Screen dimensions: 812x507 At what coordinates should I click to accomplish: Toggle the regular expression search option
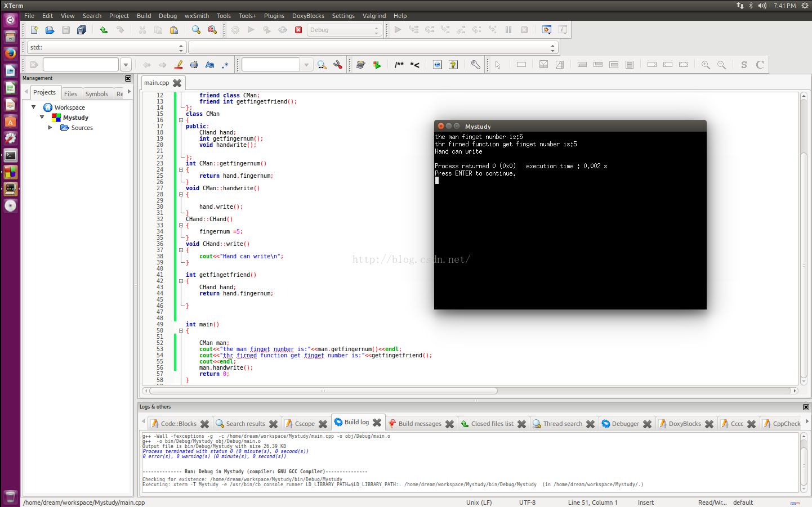(226, 65)
